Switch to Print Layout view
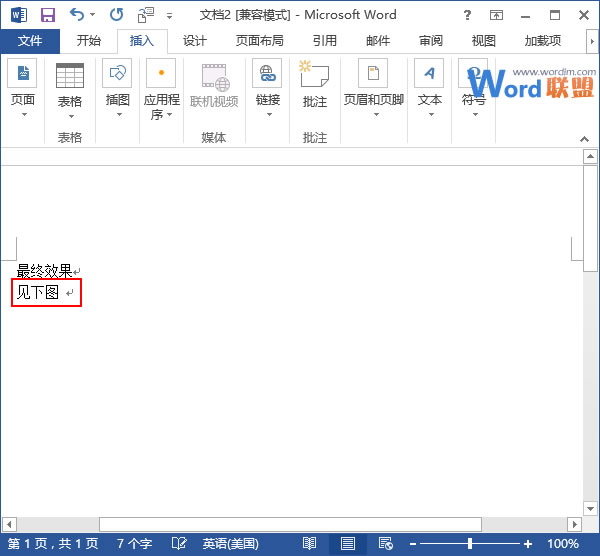600x556 pixels. [x=347, y=543]
